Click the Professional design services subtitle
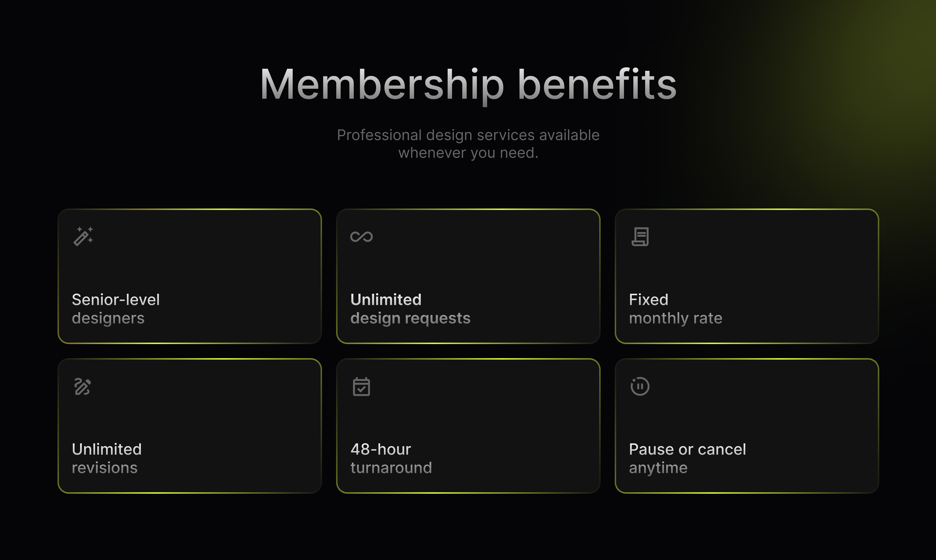Viewport: 936px width, 560px height. (x=468, y=144)
